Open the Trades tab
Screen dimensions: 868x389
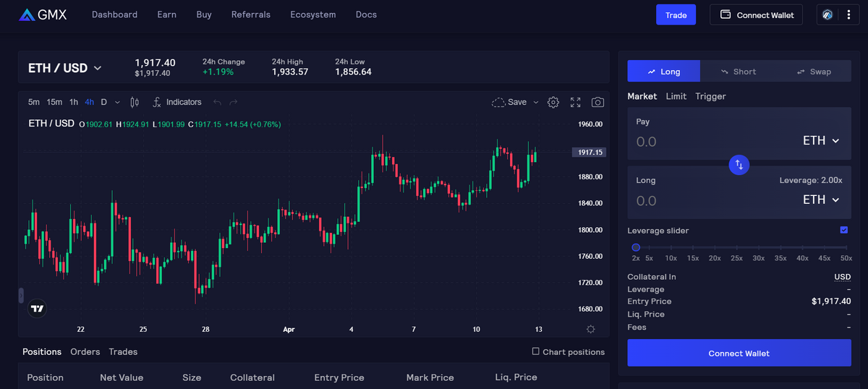tap(123, 351)
